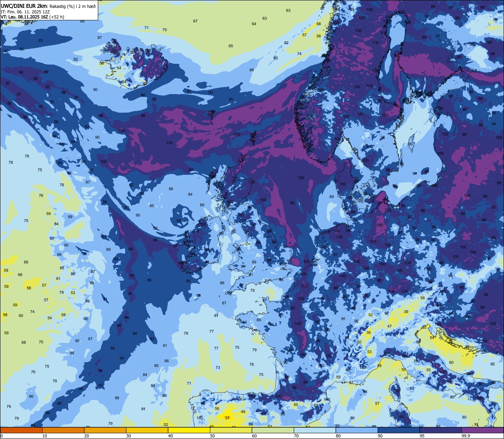Click the '30' humidity value on the map
The width and height of the screenshot is (504, 439).
[369, 333]
